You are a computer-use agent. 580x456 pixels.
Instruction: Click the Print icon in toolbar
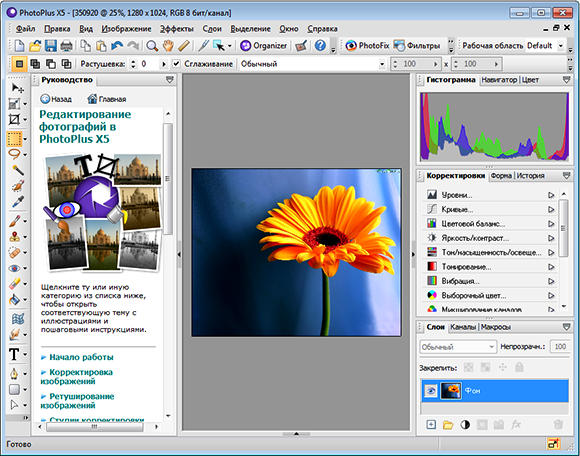[x=66, y=46]
